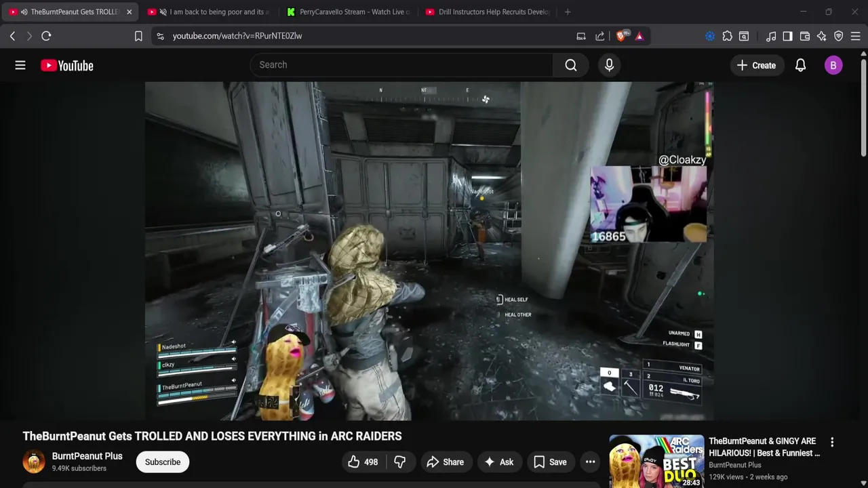Open Leo AI sparkle icon
The height and width of the screenshot is (488, 868).
click(821, 36)
